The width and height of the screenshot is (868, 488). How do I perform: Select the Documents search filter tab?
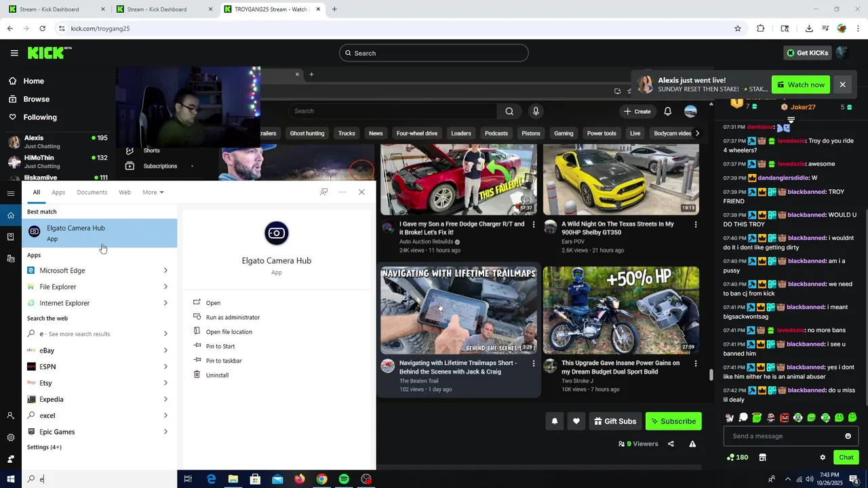pyautogui.click(x=92, y=192)
